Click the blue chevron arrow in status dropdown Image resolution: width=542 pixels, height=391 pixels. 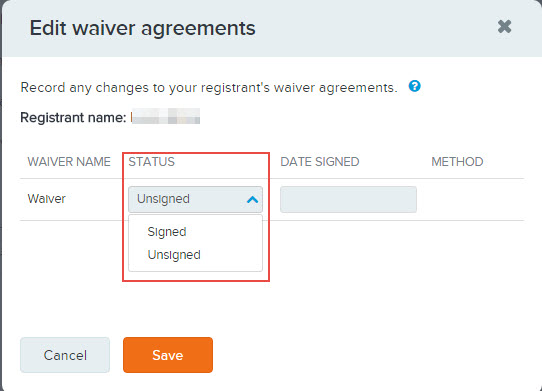click(253, 199)
